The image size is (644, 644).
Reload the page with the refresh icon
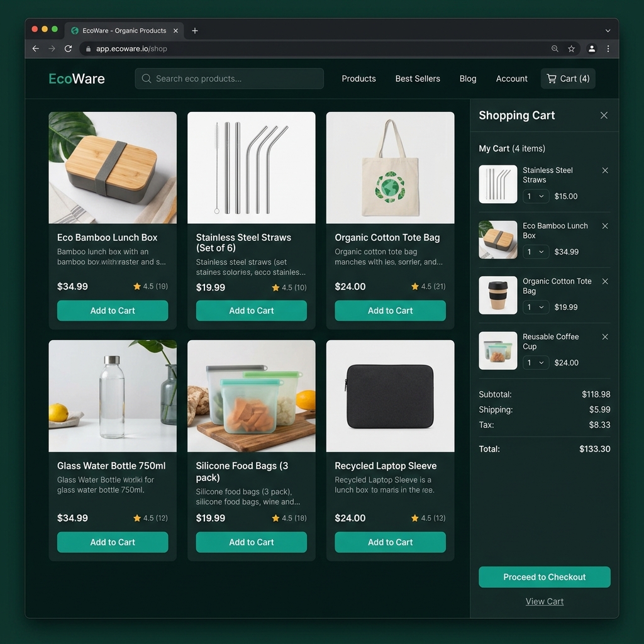[x=68, y=48]
